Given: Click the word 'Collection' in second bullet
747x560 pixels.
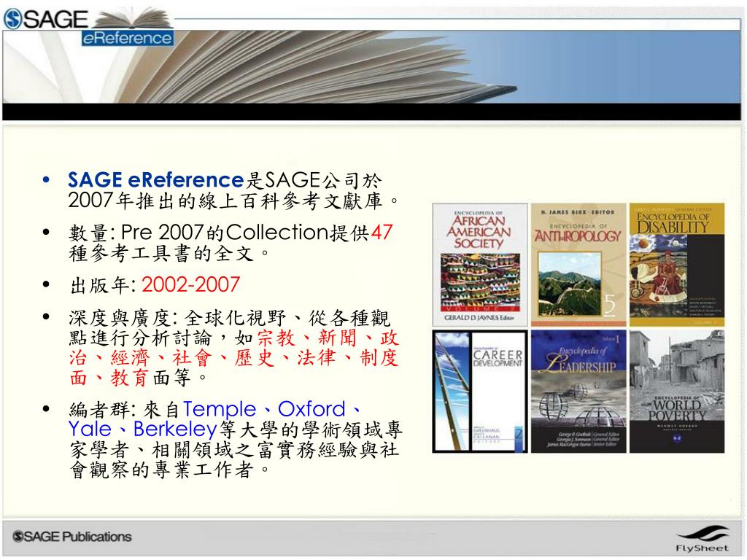Looking at the screenshot, I should pos(278,233).
